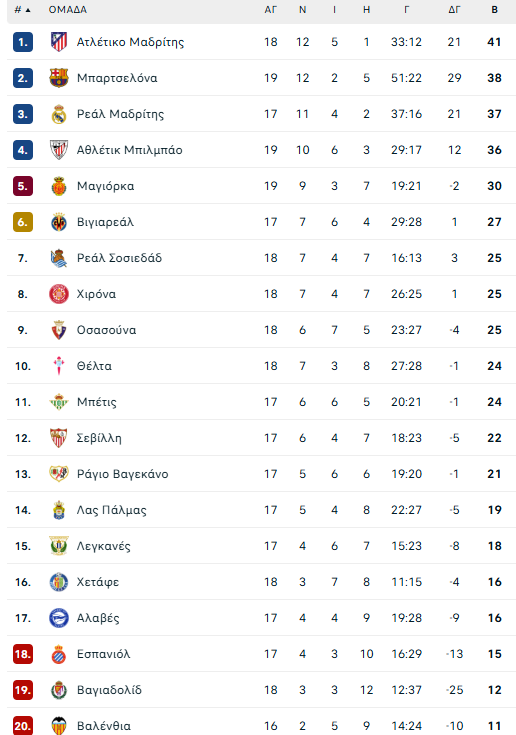Click the Getafe blue crest icon
516x735 pixels.
(x=59, y=582)
